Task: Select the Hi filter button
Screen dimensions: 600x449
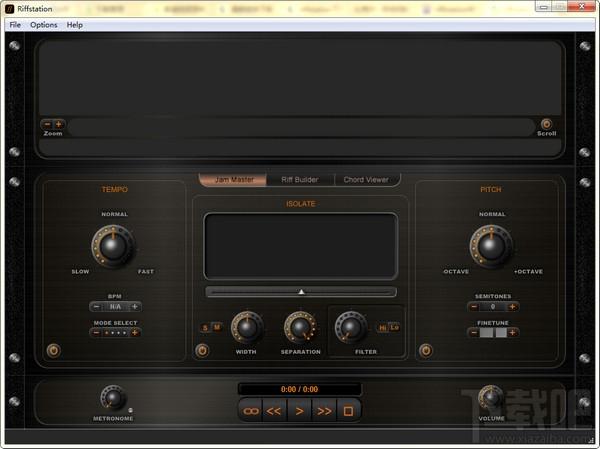Action: click(x=383, y=328)
